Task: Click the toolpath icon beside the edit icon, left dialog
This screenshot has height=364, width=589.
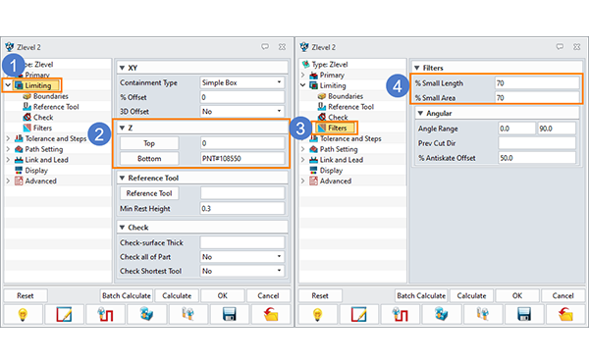Action: (x=106, y=314)
